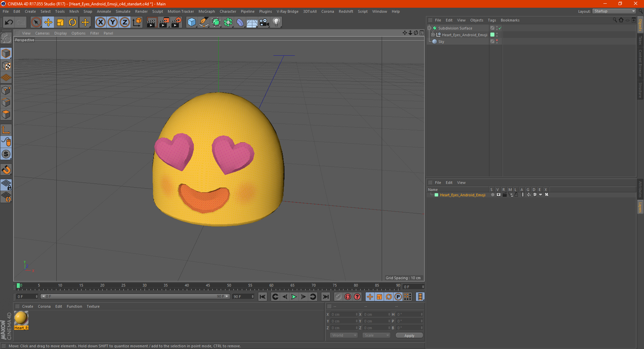Viewport: 644px width, 349px height.
Task: Open the MoGraph menu
Action: [207, 11]
